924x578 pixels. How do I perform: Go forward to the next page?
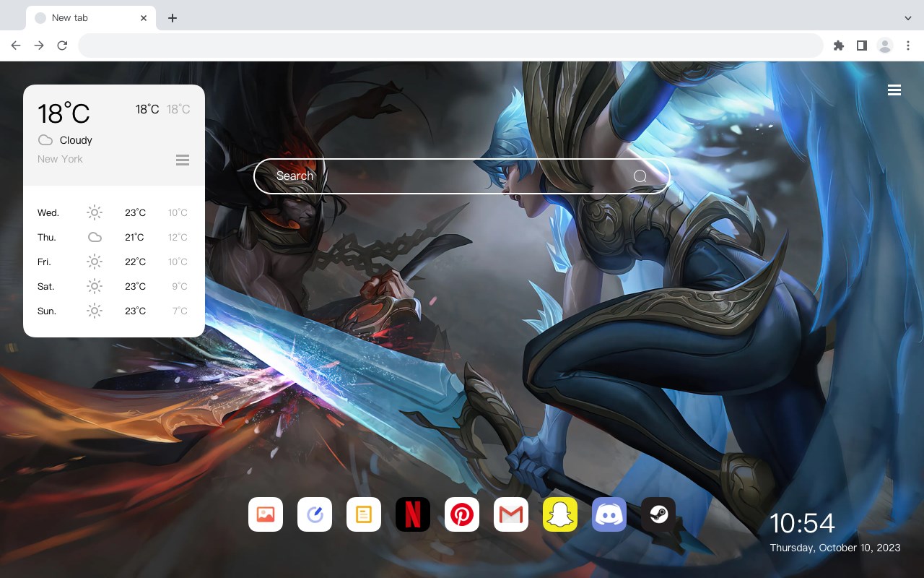click(39, 46)
